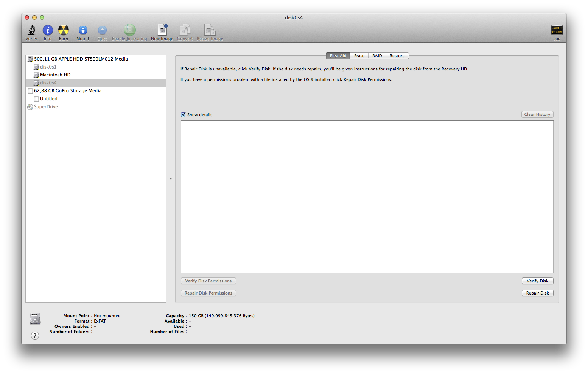Viewport: 588px width, 374px height.
Task: Click the capacity value '150 GB (149.999.845.376 Bytes)'
Action: point(222,316)
